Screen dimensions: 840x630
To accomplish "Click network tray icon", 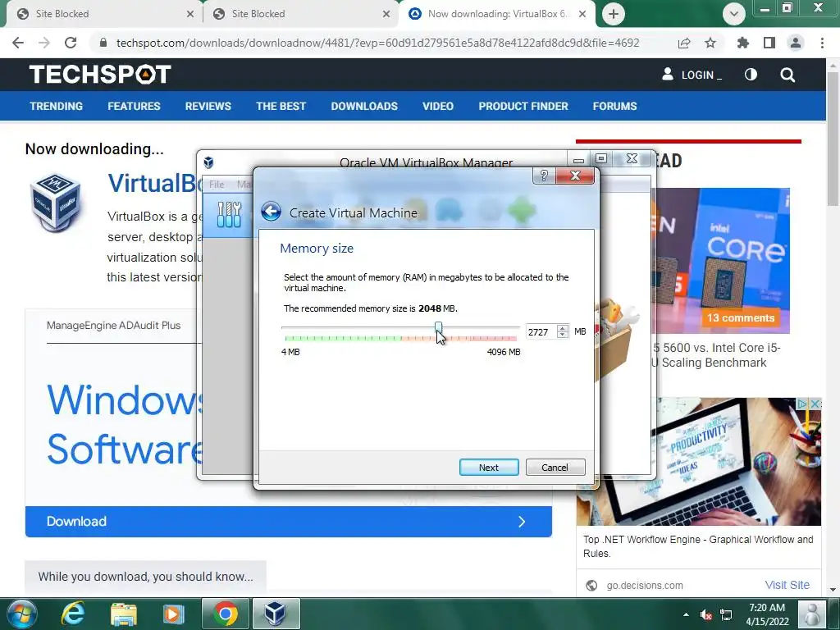I will [x=726, y=614].
